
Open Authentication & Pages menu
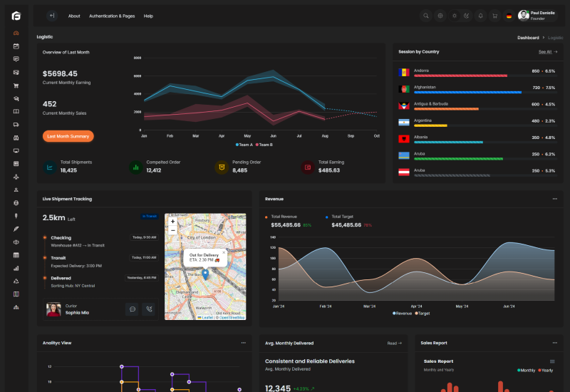pos(112,16)
